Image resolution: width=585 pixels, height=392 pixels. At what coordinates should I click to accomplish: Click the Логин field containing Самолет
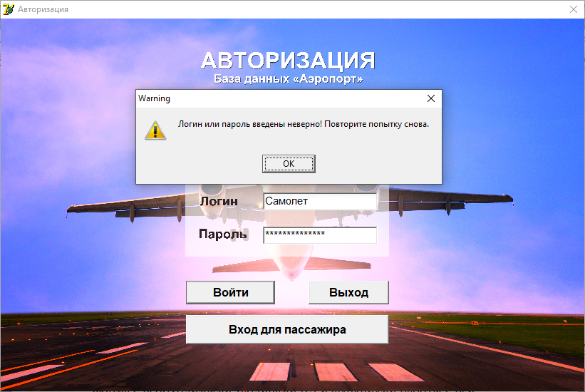[320, 201]
